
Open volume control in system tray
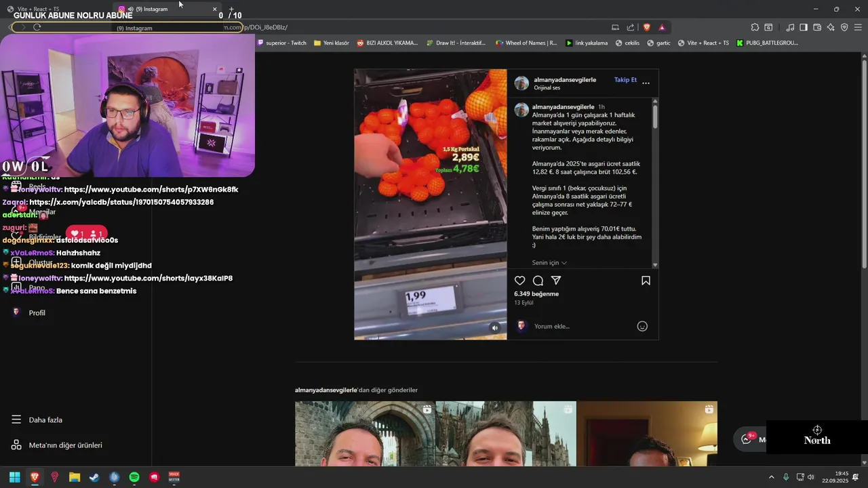810,477
